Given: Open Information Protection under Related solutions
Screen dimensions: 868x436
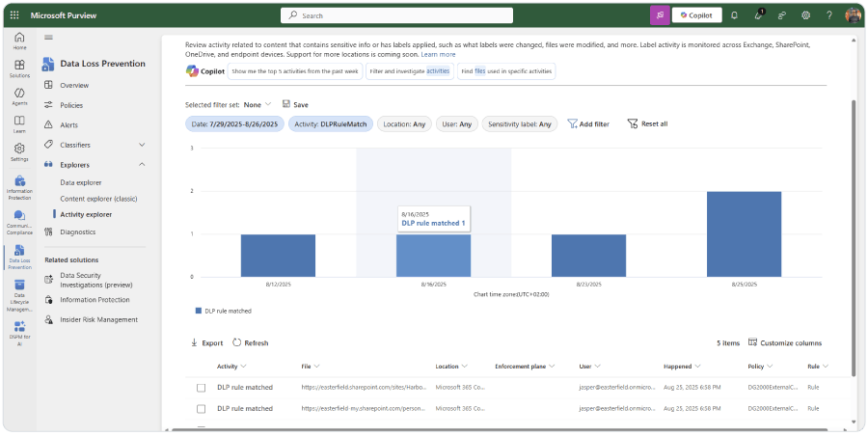Looking at the screenshot, I should tap(95, 300).
